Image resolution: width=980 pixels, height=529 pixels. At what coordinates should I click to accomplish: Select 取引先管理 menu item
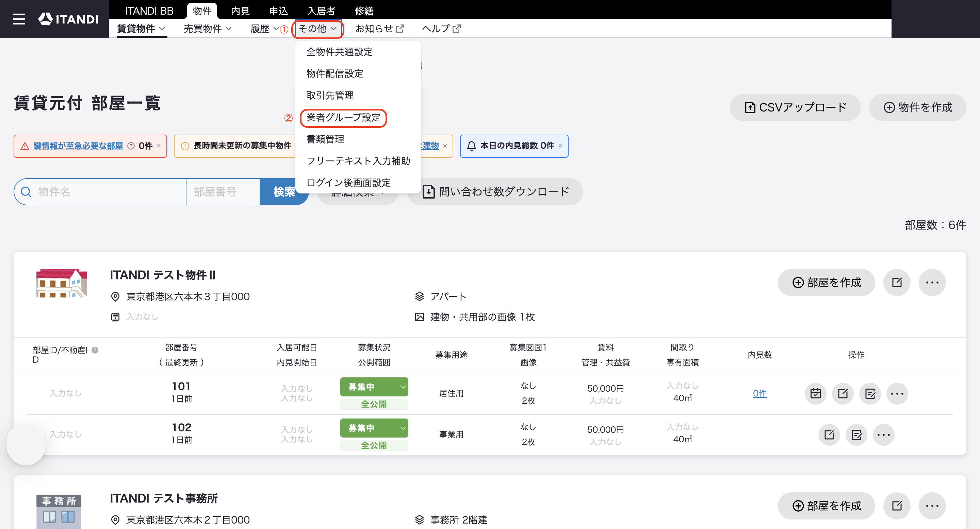coord(330,96)
